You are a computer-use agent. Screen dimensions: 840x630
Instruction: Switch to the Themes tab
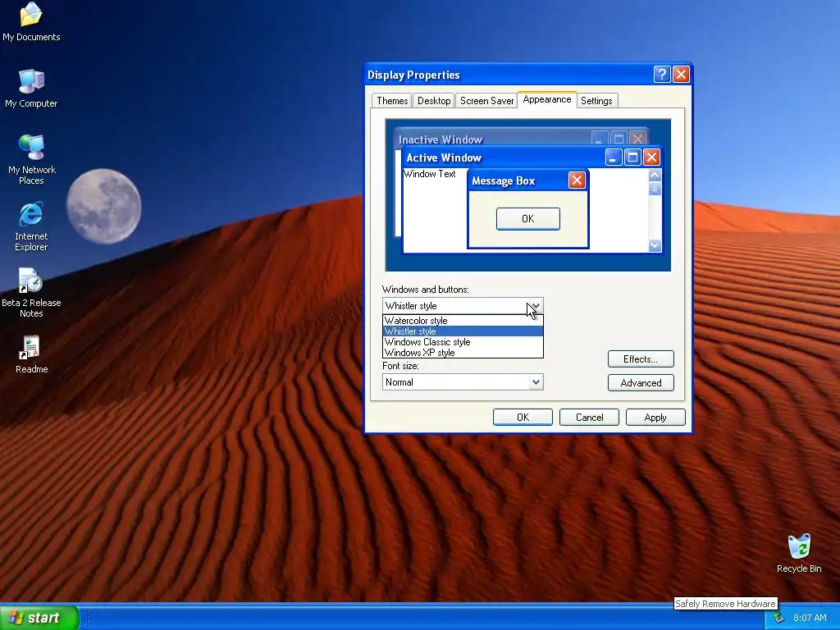pos(391,101)
